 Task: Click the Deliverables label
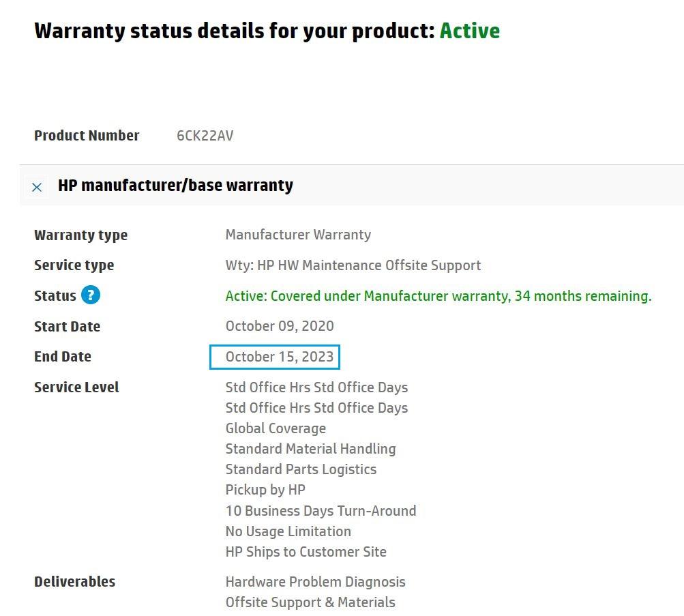(74, 582)
